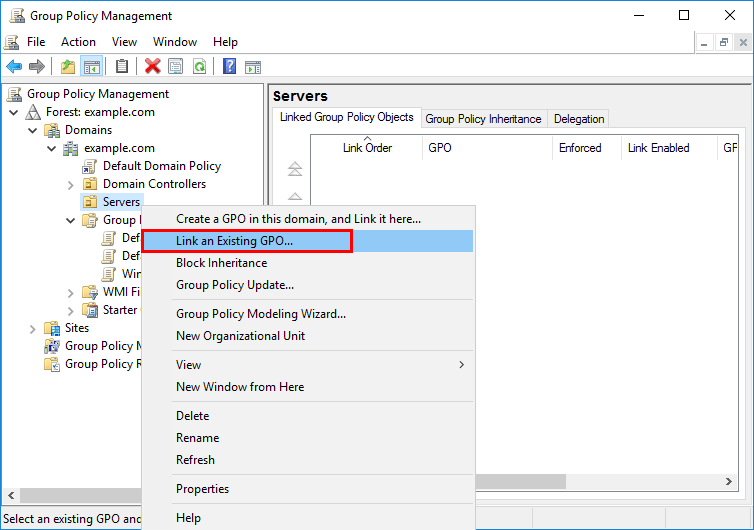Screen dimensions: 754x530
Task: Open the File menu
Action: 36,42
